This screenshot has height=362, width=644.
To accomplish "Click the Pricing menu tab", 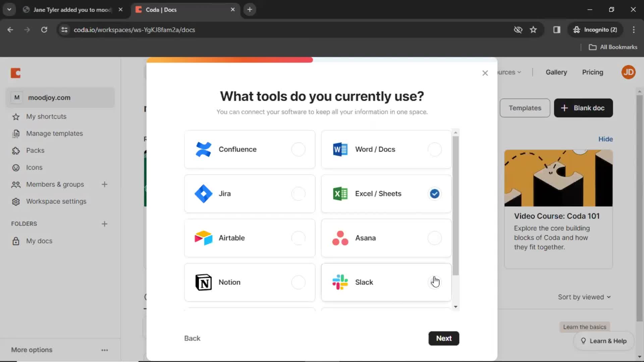I will click(593, 72).
